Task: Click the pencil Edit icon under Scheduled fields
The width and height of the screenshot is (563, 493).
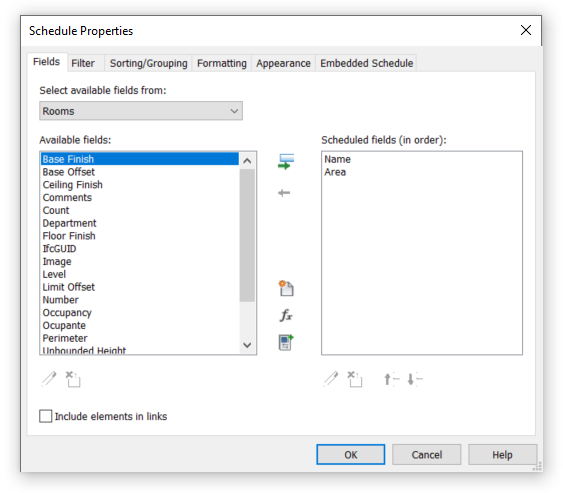Action: 331,379
